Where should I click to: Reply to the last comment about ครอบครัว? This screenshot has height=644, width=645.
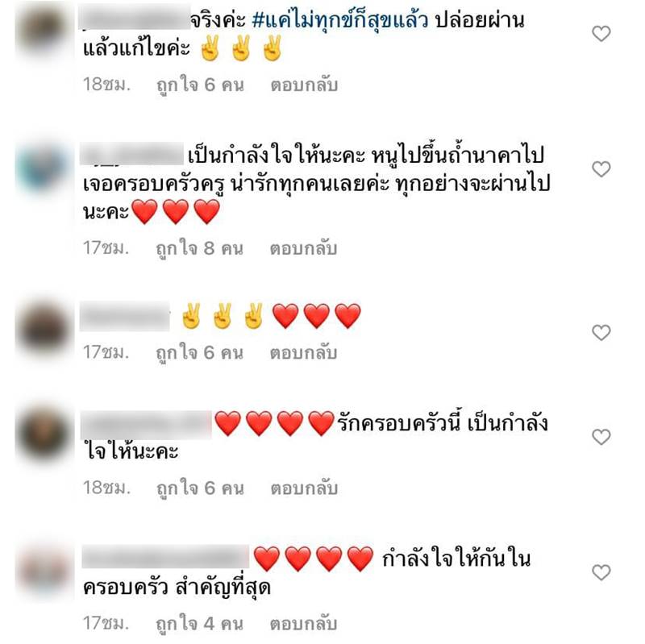(303, 623)
